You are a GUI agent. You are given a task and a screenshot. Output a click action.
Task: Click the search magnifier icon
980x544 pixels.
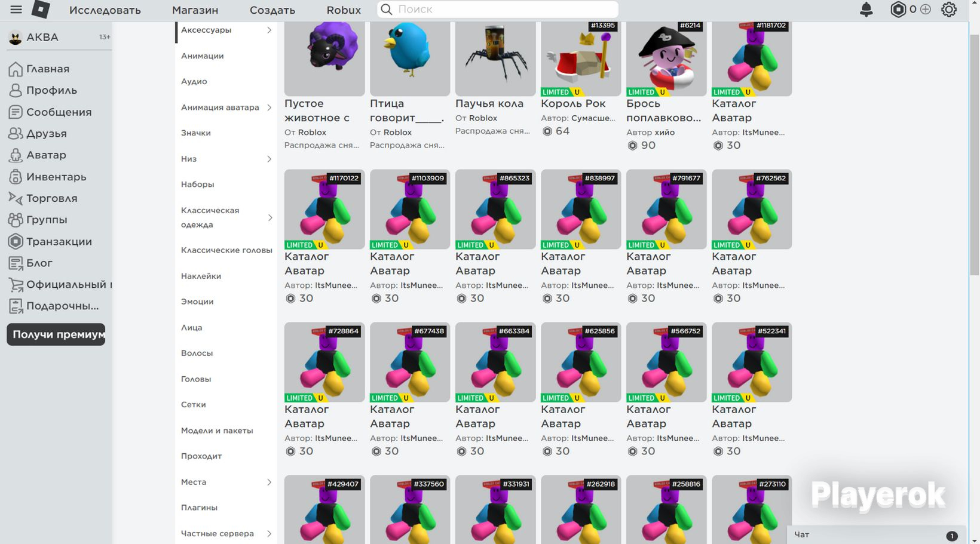pyautogui.click(x=387, y=10)
